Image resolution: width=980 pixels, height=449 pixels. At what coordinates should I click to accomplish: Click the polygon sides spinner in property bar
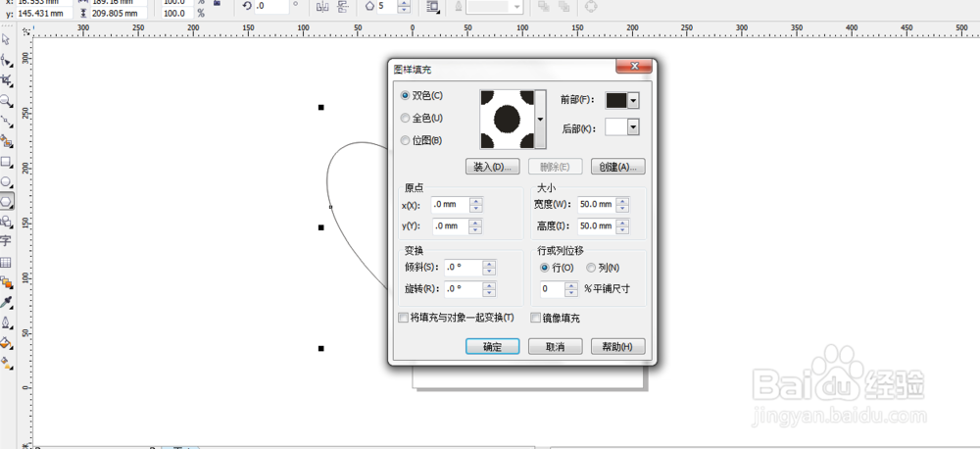405,7
